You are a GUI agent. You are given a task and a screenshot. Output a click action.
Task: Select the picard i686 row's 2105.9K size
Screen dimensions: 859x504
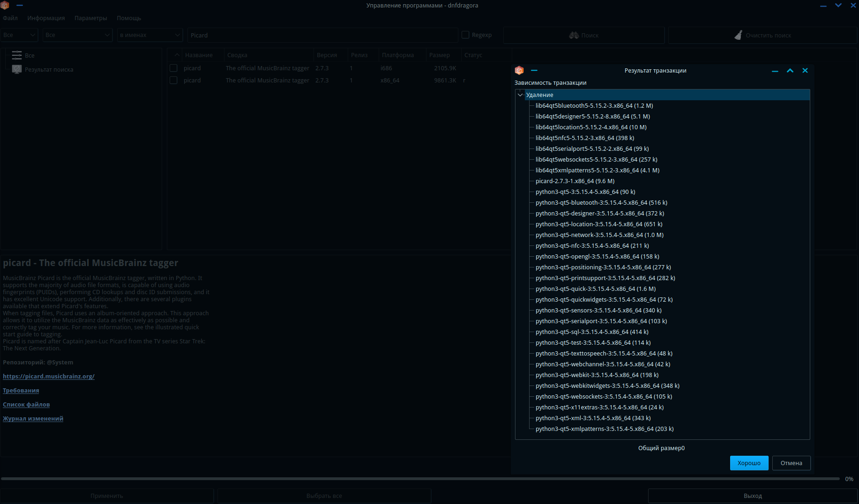[445, 68]
